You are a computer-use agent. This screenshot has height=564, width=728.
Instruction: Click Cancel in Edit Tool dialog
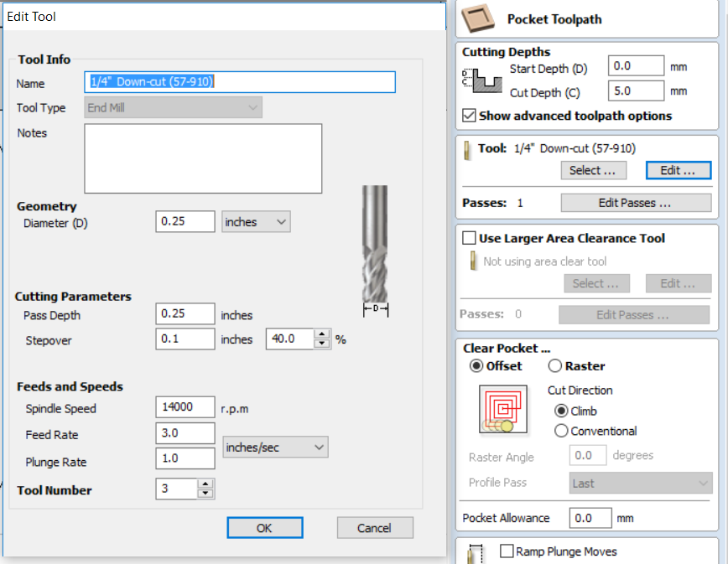click(x=375, y=528)
